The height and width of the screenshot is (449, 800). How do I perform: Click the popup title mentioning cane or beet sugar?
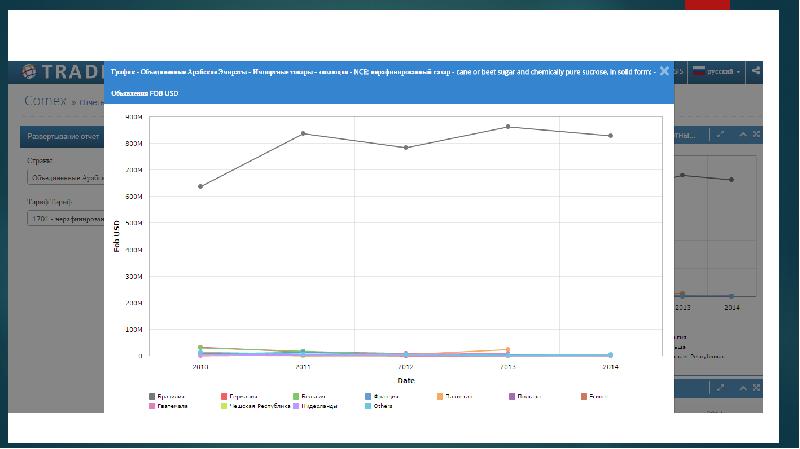tap(383, 72)
